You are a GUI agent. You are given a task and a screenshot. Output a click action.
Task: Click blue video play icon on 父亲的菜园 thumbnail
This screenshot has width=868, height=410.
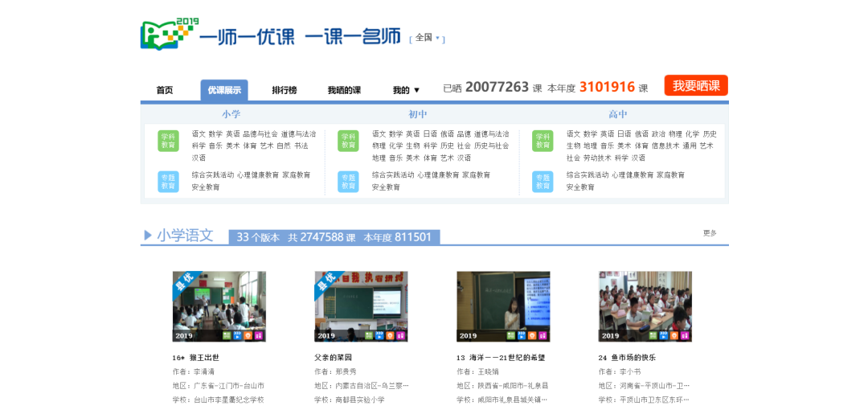[x=379, y=335]
